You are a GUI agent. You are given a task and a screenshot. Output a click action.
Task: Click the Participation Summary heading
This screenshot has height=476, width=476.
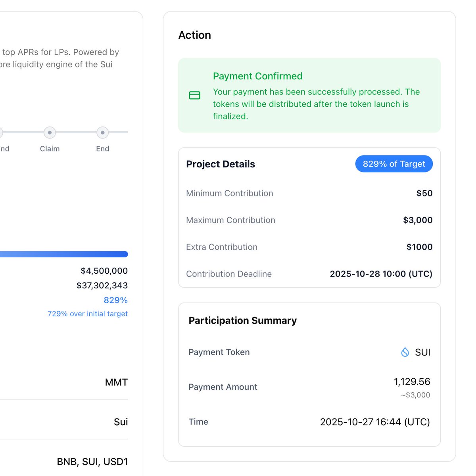(242, 321)
